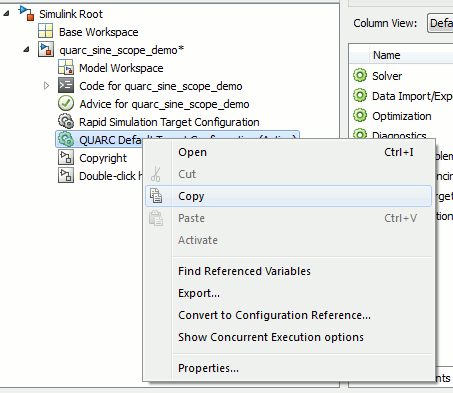This screenshot has width=453, height=393.
Task: Click the Rapid Simulation Target Configuration gear icon
Action: [66, 121]
